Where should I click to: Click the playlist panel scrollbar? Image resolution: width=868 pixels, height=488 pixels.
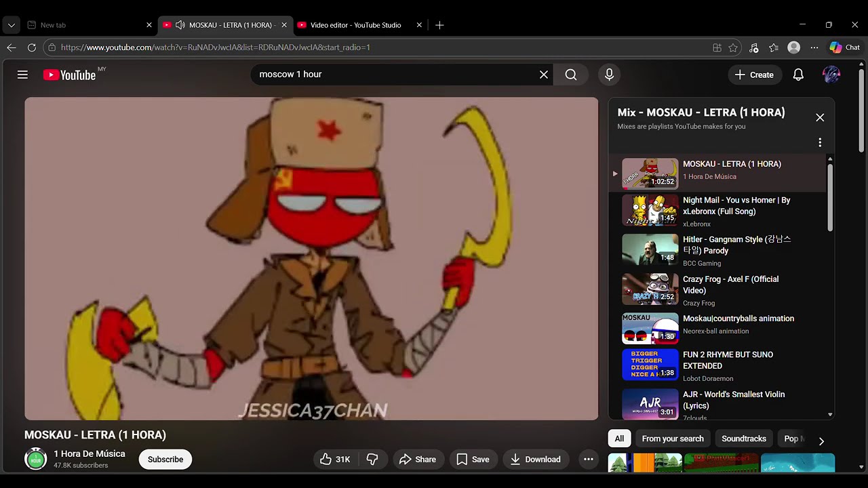[x=830, y=197]
